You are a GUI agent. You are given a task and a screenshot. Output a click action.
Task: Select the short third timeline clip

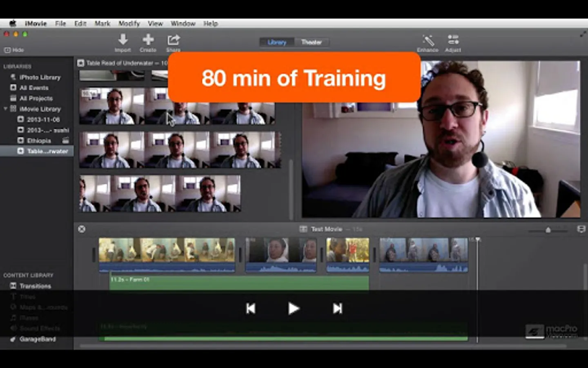(347, 255)
